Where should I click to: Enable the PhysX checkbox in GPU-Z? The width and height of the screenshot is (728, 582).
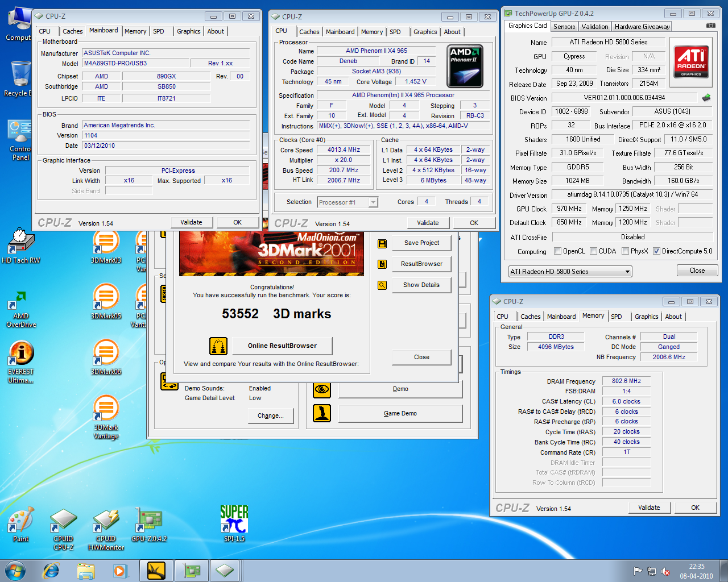(626, 251)
